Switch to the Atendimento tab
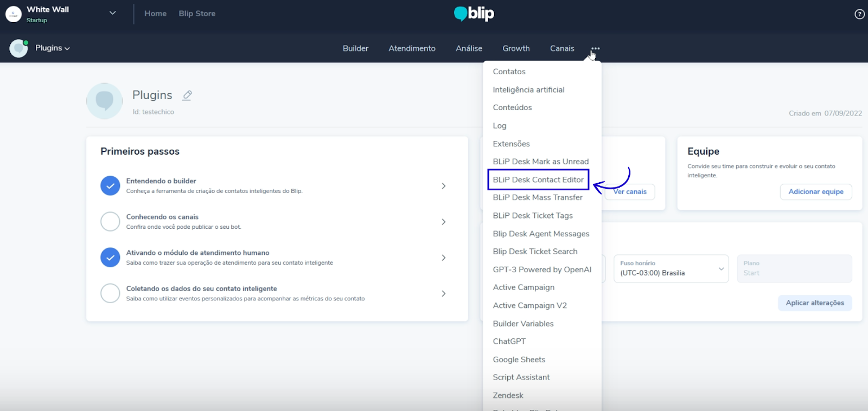The image size is (868, 411). pyautogui.click(x=412, y=48)
